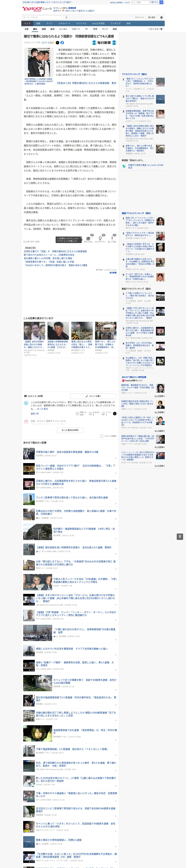Open the コンビニ駐車場で男性の顔を殴って article
Screen dimensions: 186x868
tap(72, 497)
